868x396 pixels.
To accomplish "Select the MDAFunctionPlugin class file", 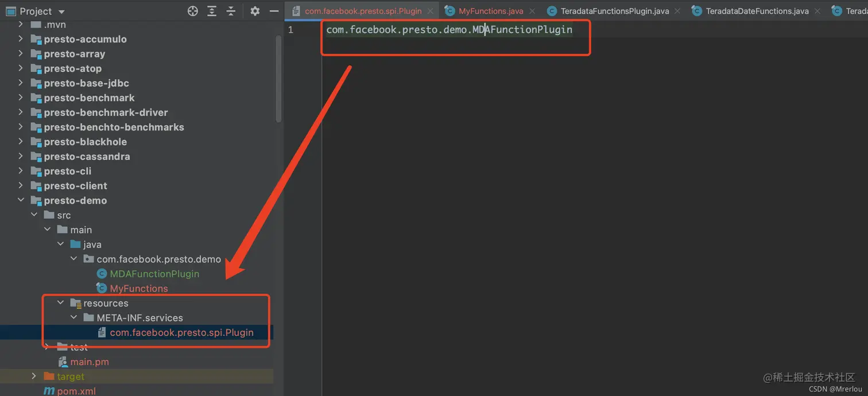I will point(154,274).
